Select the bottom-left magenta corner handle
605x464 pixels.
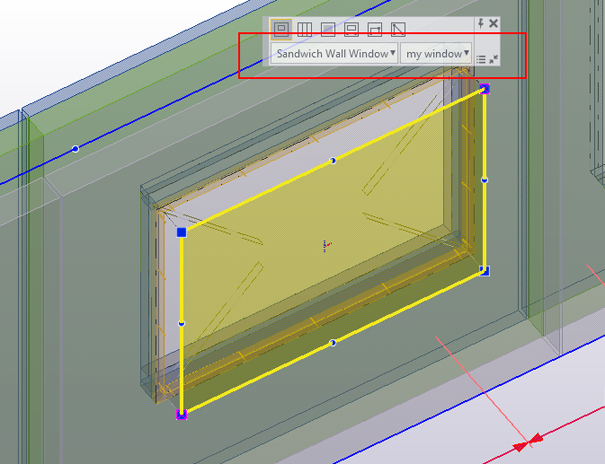pos(181,414)
